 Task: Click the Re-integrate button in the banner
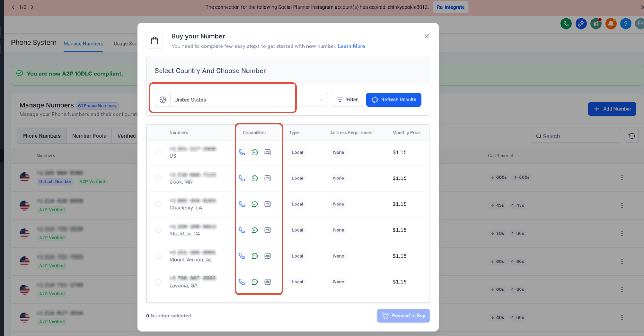(x=450, y=7)
